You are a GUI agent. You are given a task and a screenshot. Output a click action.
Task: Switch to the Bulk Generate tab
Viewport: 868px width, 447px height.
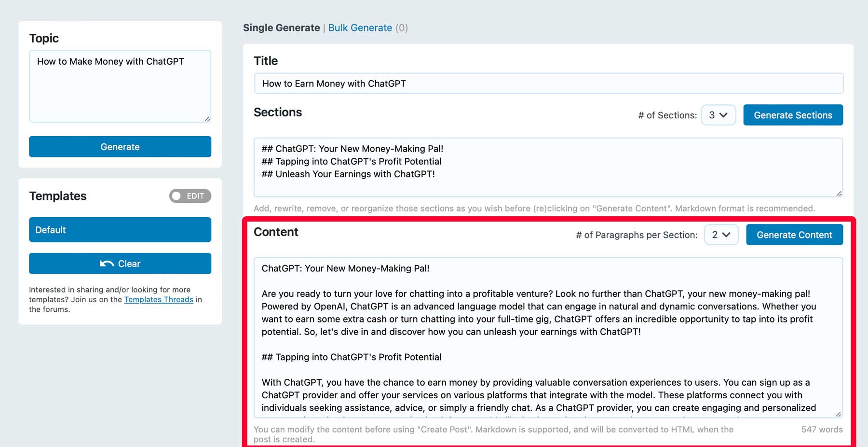360,28
